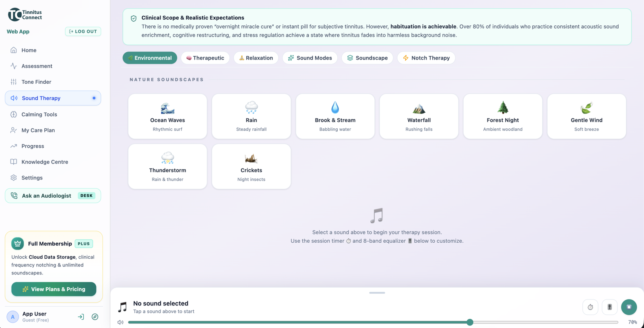Viewport: 644px width, 328px height.
Task: Switch to the Relaxation tab
Action: (x=256, y=58)
